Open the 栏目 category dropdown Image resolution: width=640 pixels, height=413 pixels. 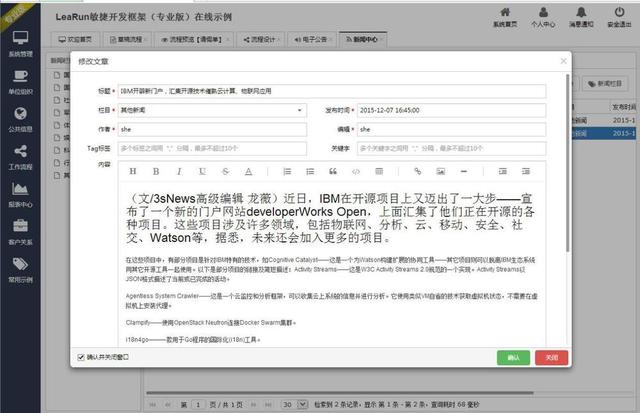pyautogui.click(x=212, y=110)
